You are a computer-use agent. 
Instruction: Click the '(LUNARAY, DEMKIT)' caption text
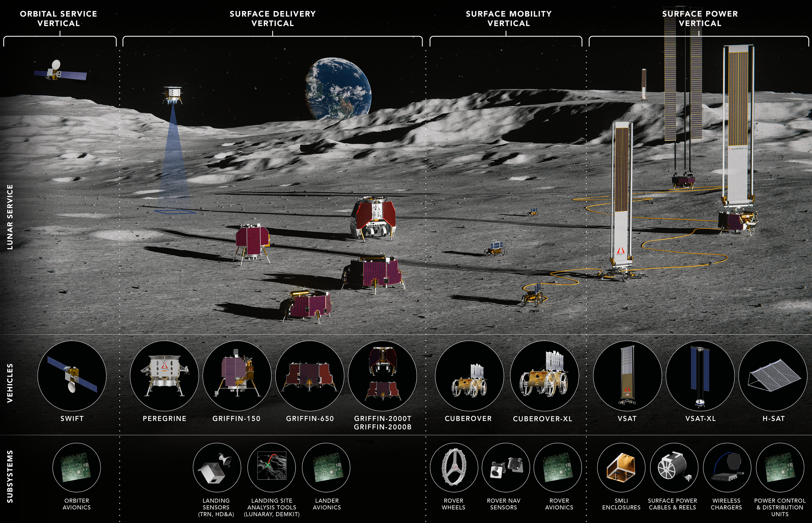click(x=272, y=514)
